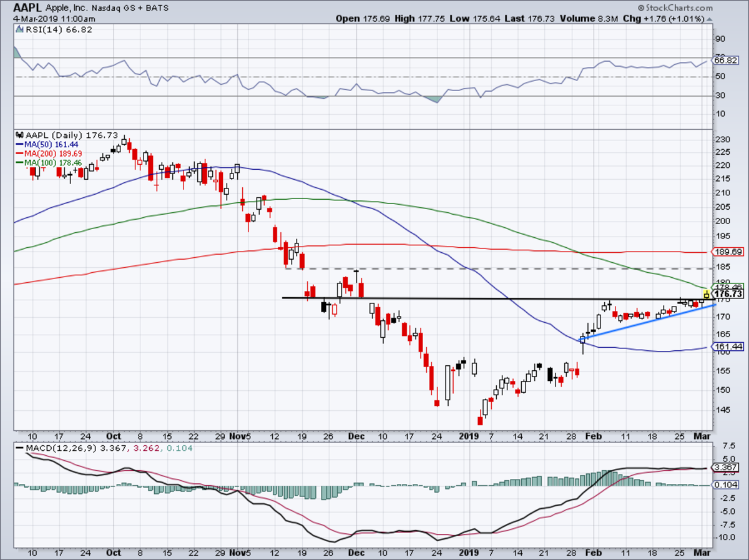749x560 pixels.
Task: Click "Dec" on the price panel date axis
Action: (x=356, y=435)
